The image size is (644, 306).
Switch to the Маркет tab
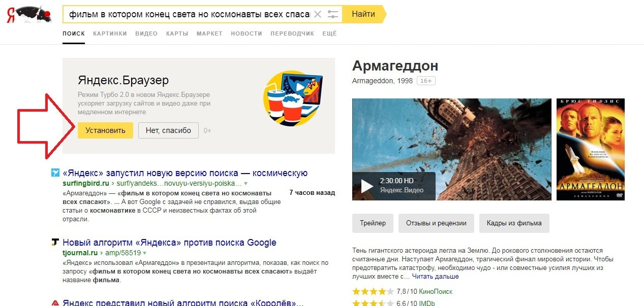pos(209,33)
